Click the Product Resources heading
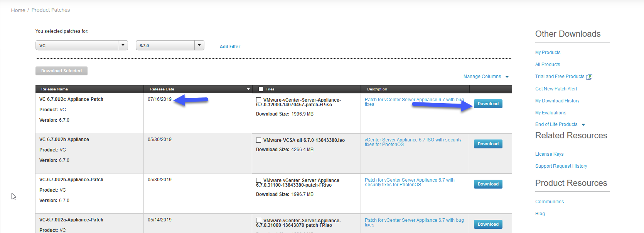 [x=571, y=183]
